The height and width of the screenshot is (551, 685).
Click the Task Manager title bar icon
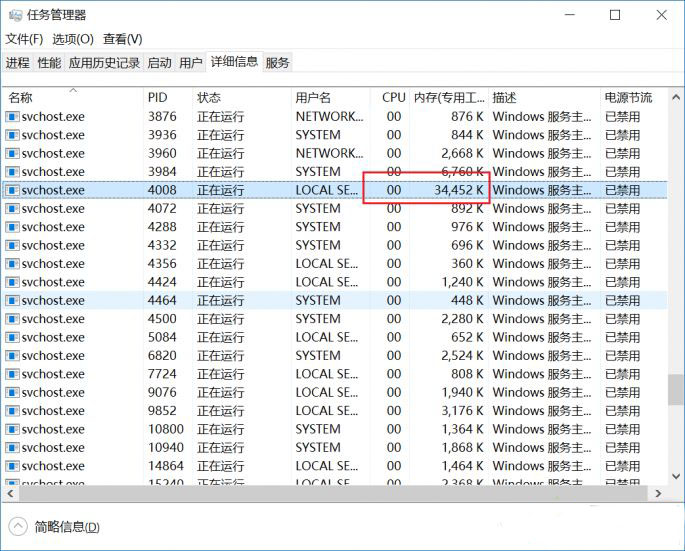pyautogui.click(x=15, y=15)
